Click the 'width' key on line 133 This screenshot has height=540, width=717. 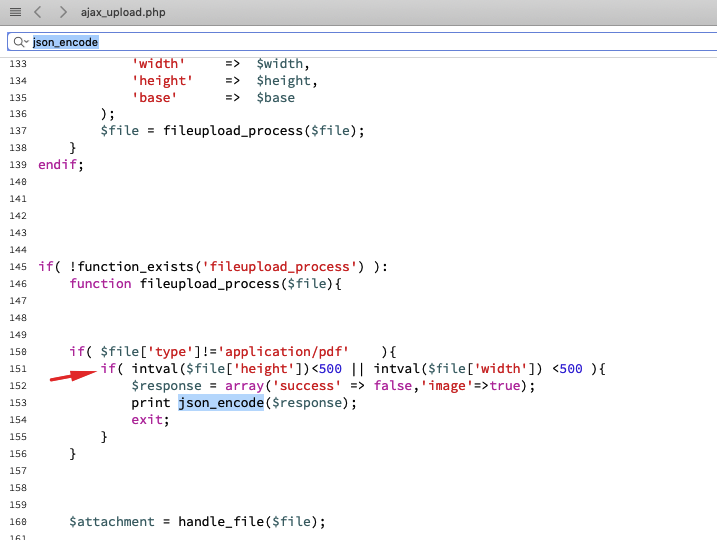tap(158, 62)
